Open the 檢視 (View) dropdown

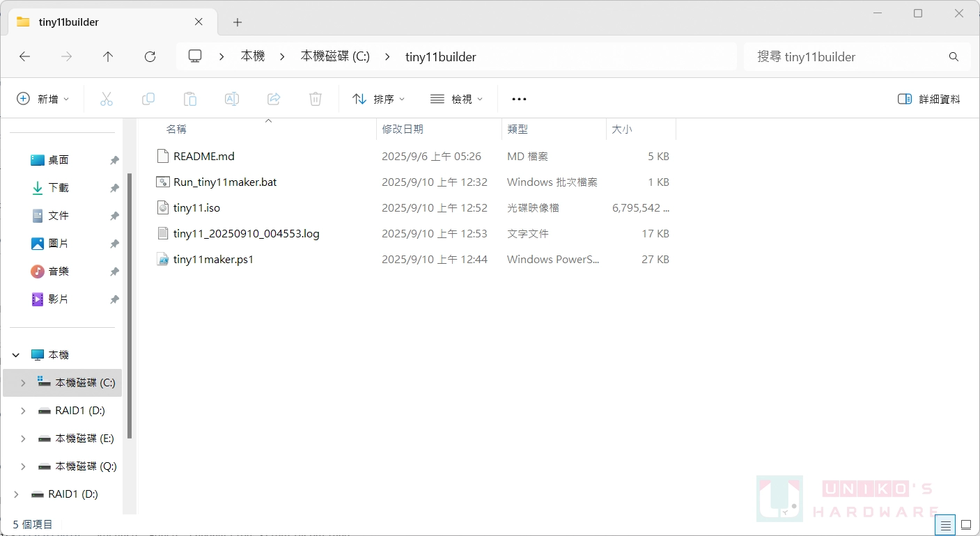[457, 99]
